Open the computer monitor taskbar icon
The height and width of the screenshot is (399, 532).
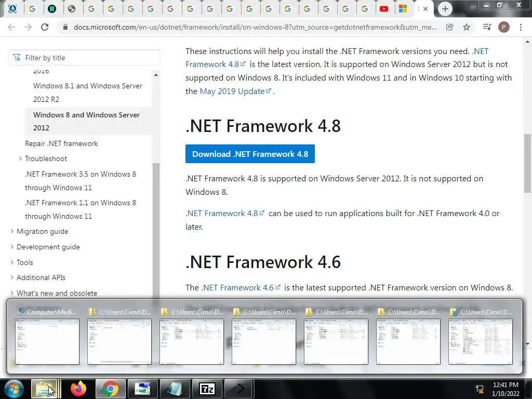click(142, 389)
